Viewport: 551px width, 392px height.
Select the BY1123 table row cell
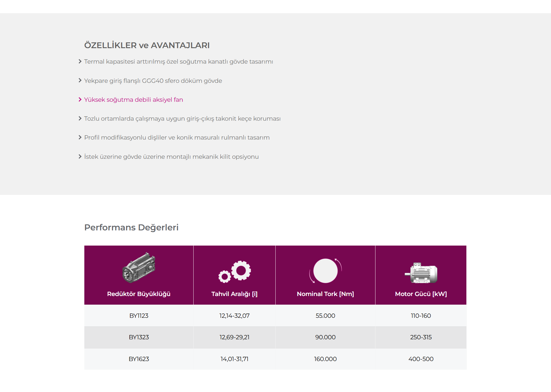pos(139,315)
